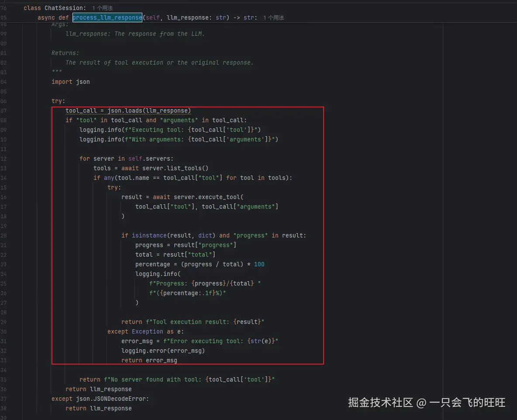Open usages hint beside class ChatSession
The height and width of the screenshot is (420, 517).
coord(102,8)
